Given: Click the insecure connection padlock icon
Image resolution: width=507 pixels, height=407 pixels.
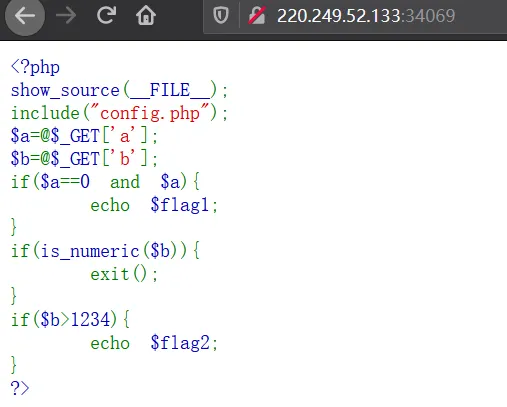Looking at the screenshot, I should point(256,16).
